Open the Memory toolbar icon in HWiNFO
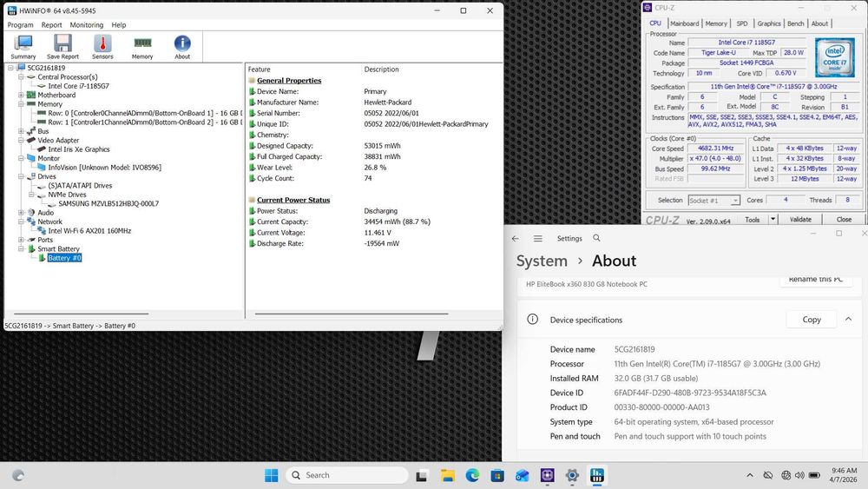The width and height of the screenshot is (868, 489). 142,47
